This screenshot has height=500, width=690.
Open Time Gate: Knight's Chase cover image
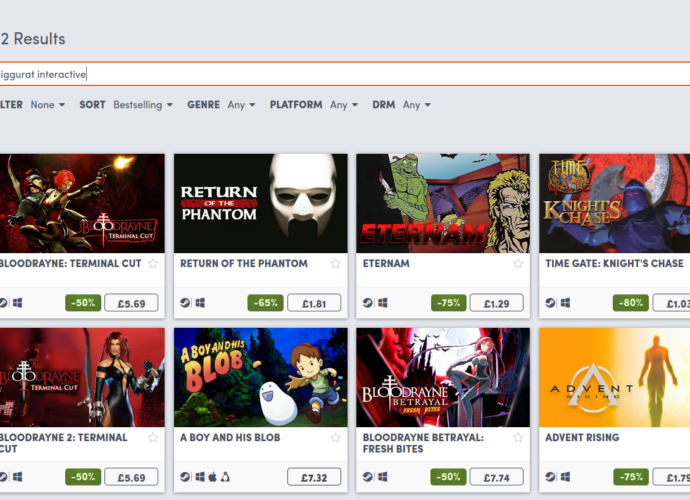(615, 203)
